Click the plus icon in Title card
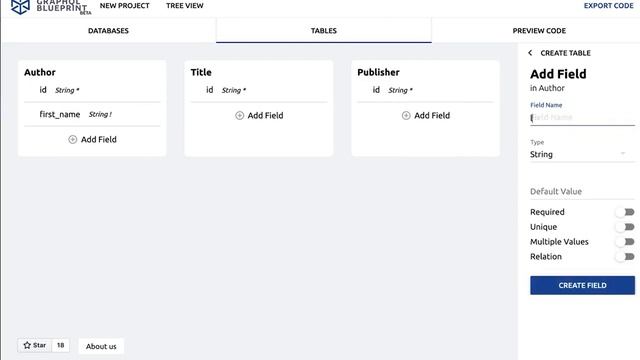This screenshot has width=640, height=360. (240, 116)
